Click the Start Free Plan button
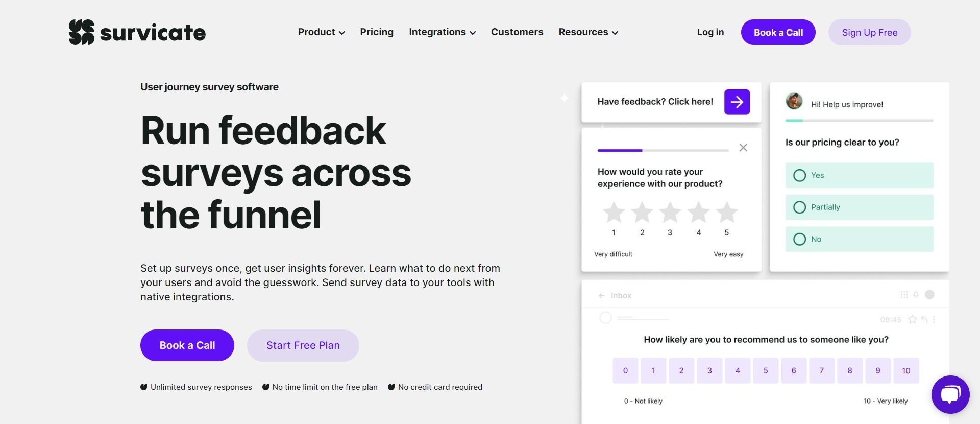 [x=303, y=345]
